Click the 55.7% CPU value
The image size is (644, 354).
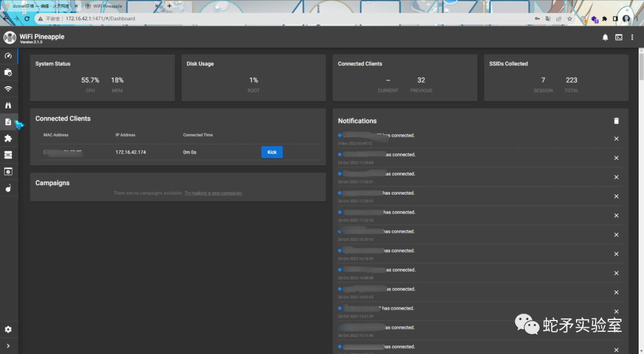tap(90, 80)
